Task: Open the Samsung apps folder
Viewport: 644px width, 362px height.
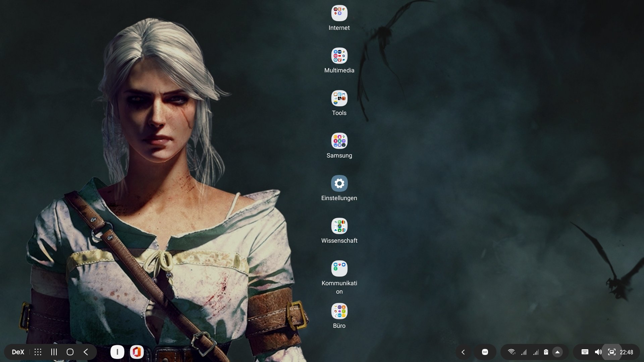Action: [x=339, y=141]
